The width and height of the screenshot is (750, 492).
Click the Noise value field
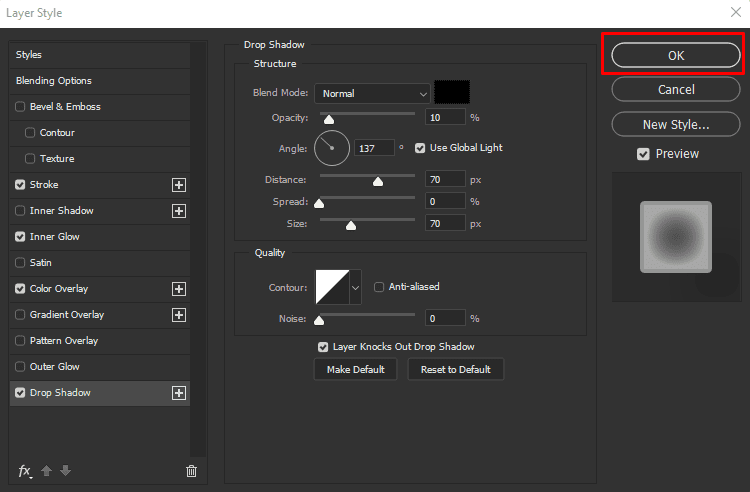pos(445,318)
